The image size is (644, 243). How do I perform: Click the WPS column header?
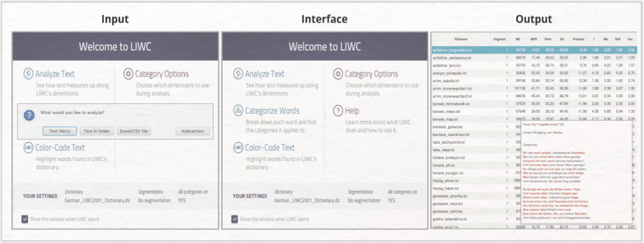[x=534, y=39]
